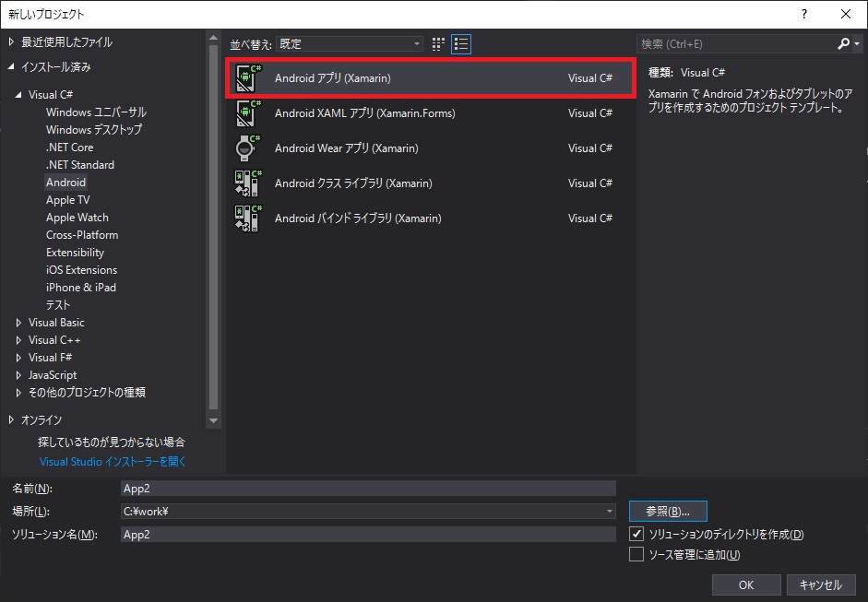Select Apple Watch category
Viewport: 868px width, 602px height.
[77, 218]
